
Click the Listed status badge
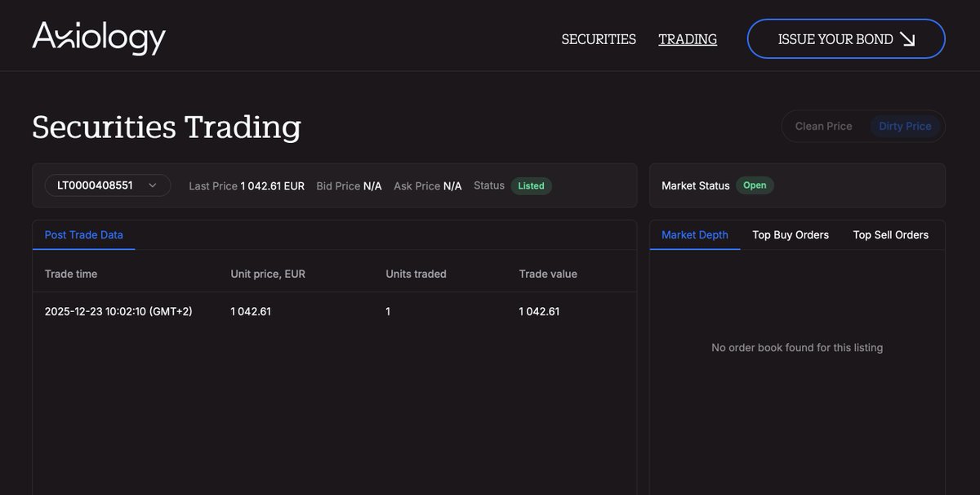[x=532, y=185]
